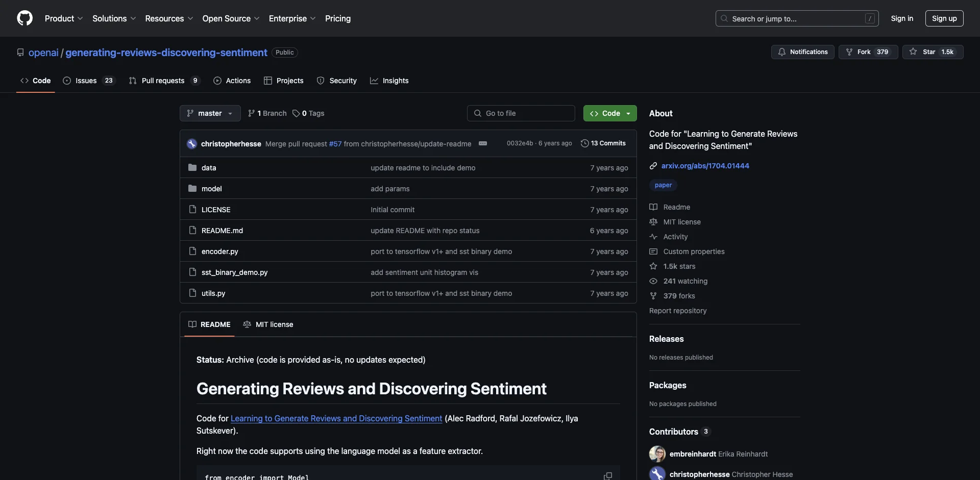Focus the Search or jump to field

pos(797,18)
